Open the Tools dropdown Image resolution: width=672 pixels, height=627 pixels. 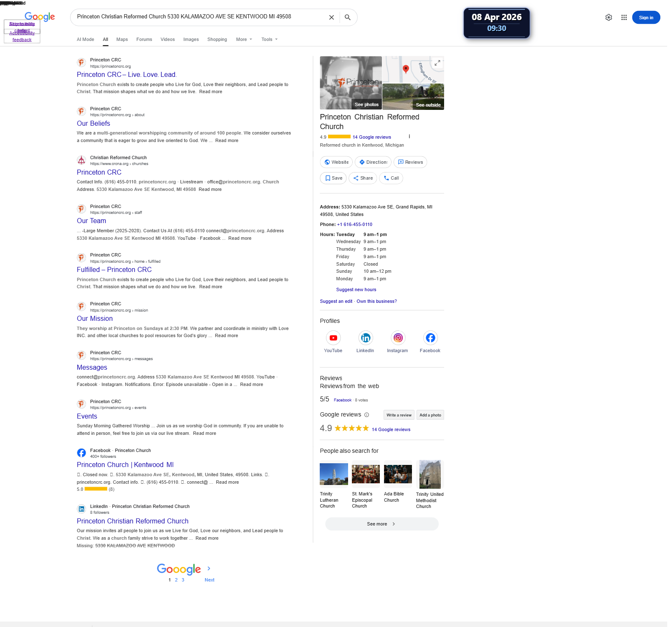269,40
